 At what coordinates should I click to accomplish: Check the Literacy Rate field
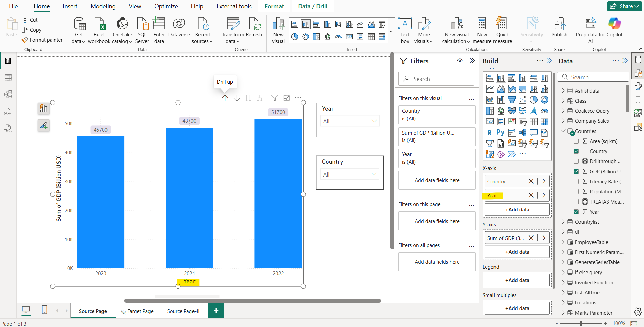tap(576, 181)
